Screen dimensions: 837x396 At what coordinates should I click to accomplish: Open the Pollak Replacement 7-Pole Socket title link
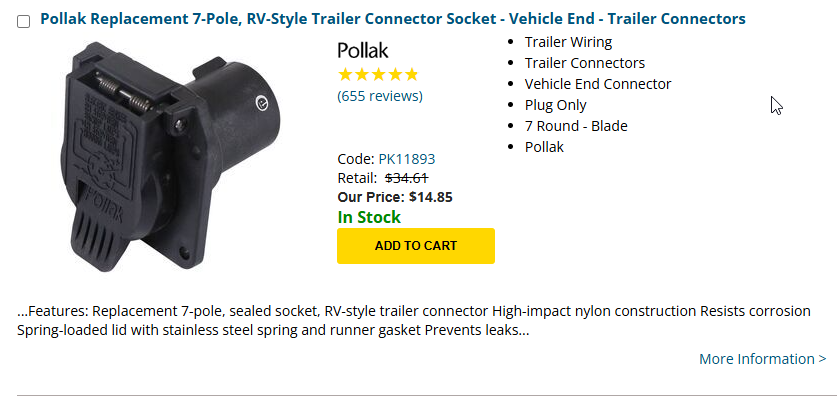393,19
